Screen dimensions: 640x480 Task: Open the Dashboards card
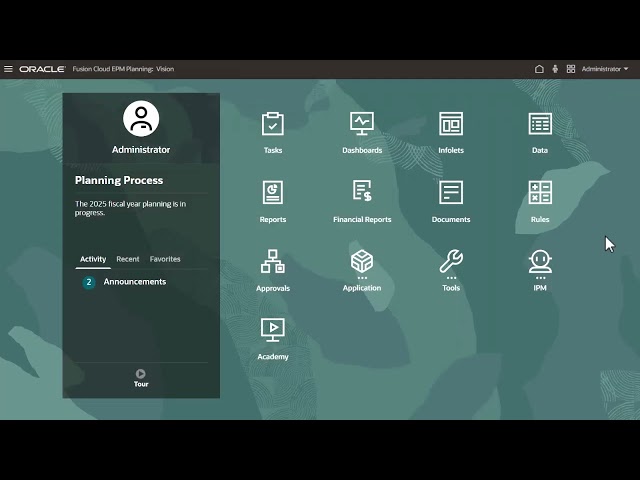[362, 133]
